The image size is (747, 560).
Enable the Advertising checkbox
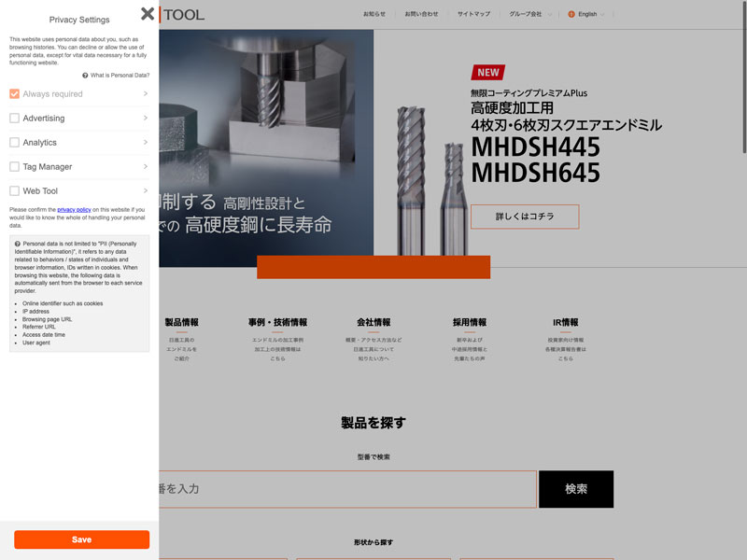(14, 119)
